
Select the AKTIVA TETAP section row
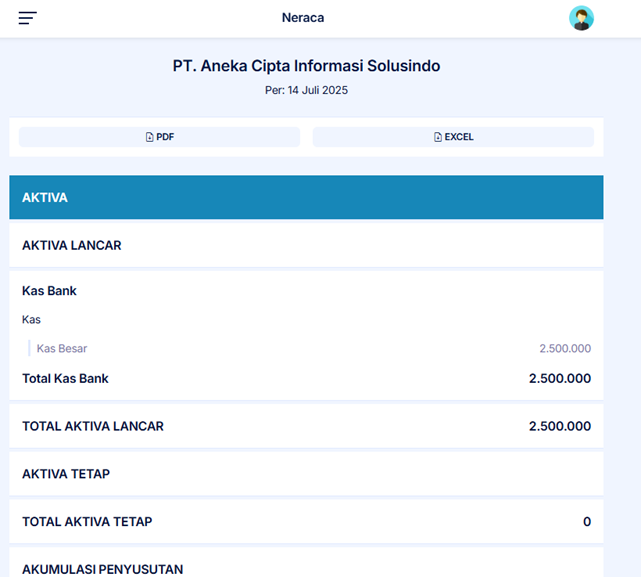click(x=66, y=474)
